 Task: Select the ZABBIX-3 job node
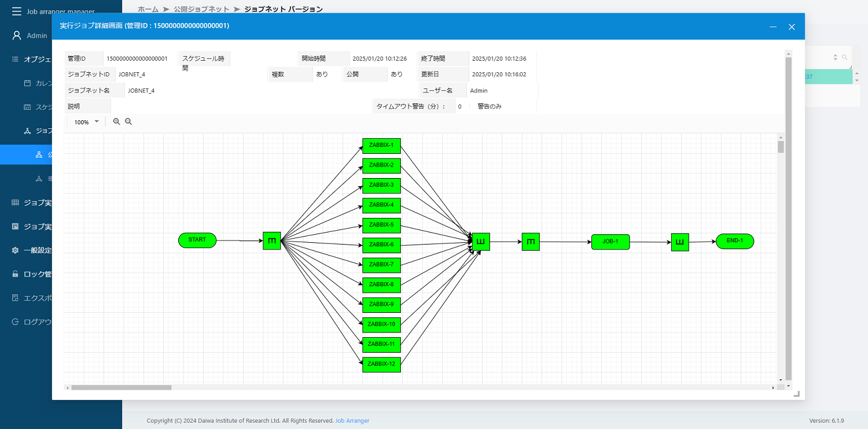click(381, 186)
